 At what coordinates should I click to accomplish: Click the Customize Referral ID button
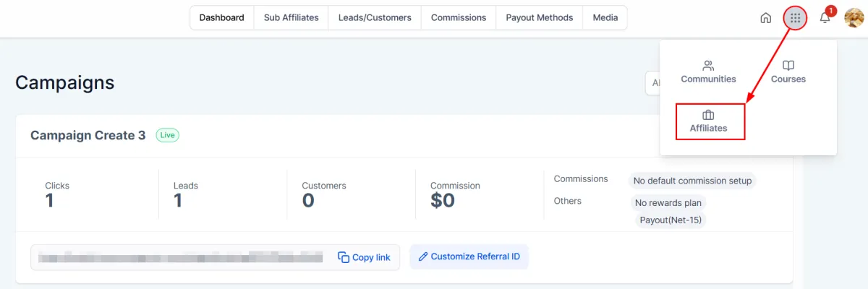pos(469,256)
